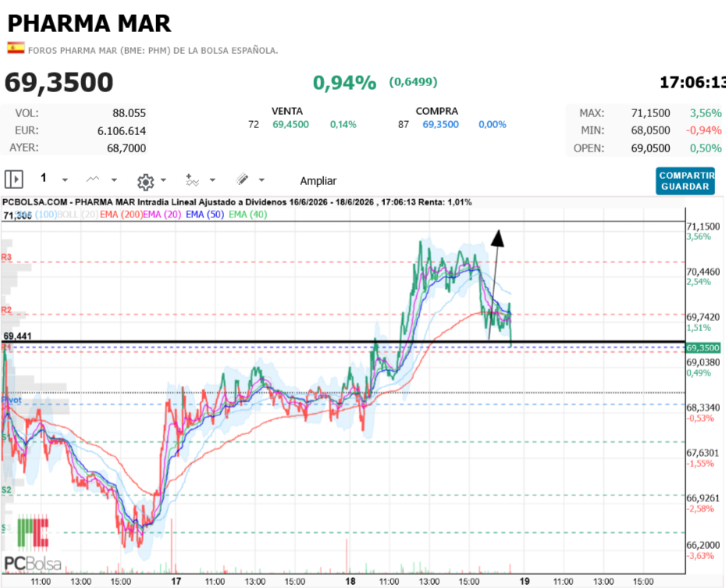The height and width of the screenshot is (588, 726).
Task: Expand the chart type dropdown arrow
Action: click(114, 180)
